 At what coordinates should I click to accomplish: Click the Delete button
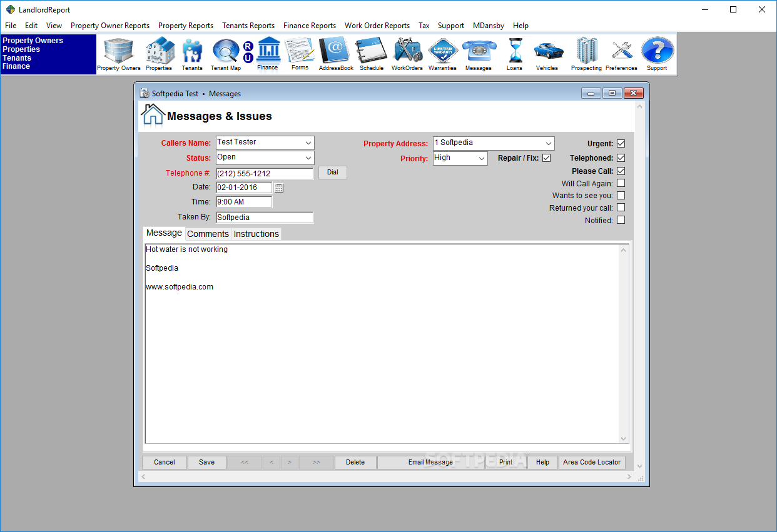(x=355, y=462)
